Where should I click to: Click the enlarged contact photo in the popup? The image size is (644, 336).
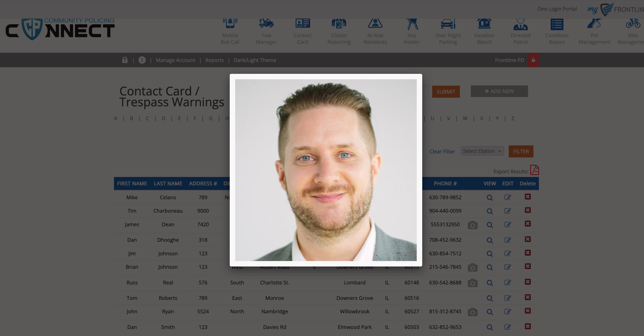[x=326, y=170]
